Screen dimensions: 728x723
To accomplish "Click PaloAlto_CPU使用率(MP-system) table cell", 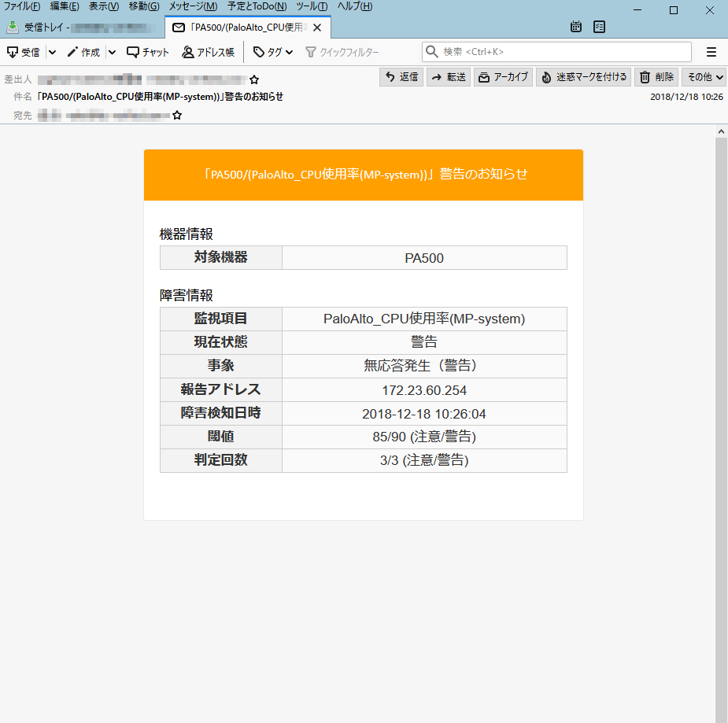I will coord(424,319).
